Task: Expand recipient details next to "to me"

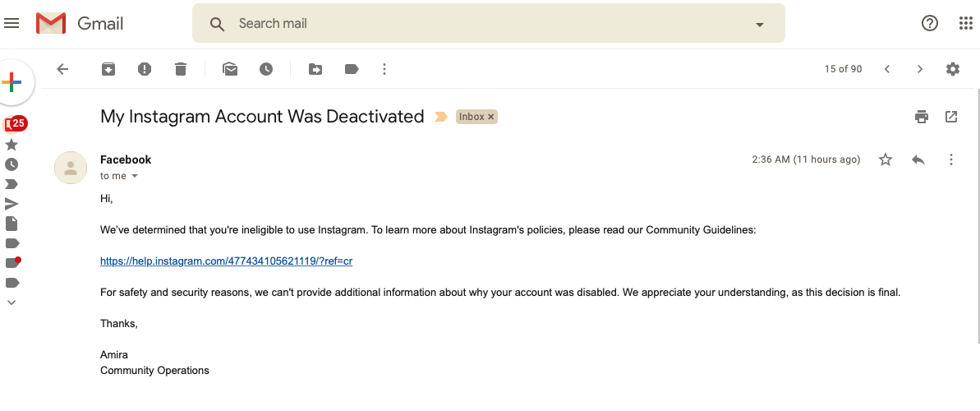Action: (135, 177)
